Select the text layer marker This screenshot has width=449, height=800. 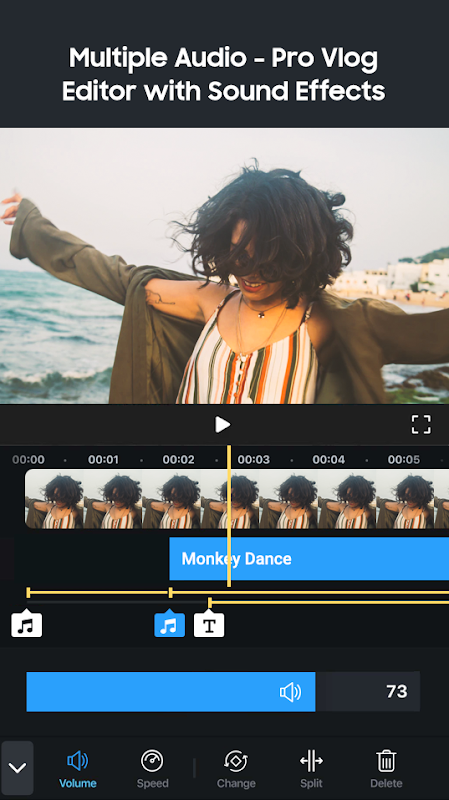pyautogui.click(x=209, y=625)
